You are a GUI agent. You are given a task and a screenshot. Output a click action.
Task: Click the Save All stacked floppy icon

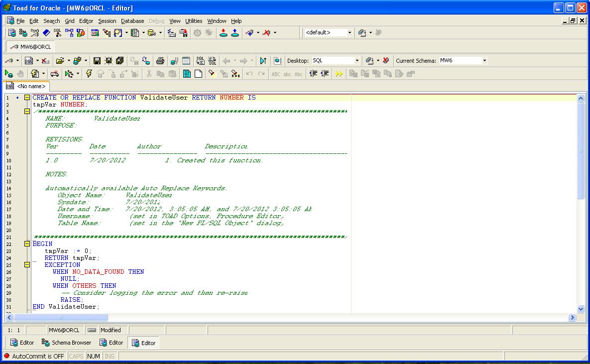(x=119, y=61)
